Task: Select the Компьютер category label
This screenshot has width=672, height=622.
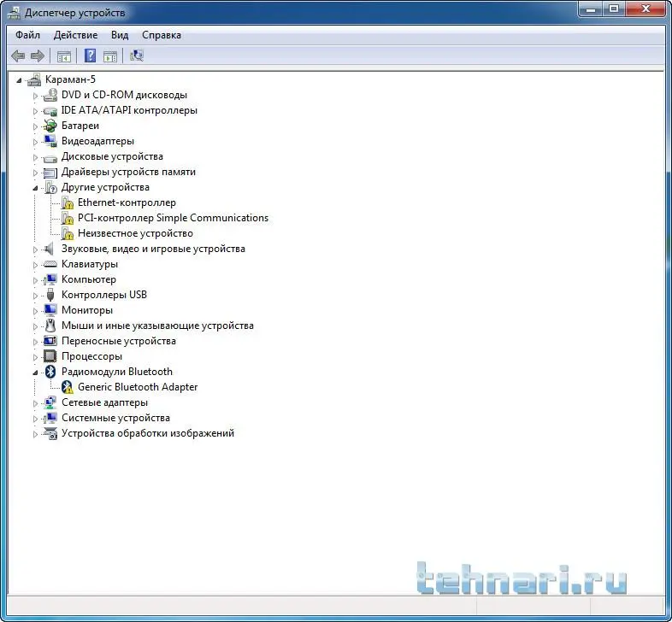Action: pyautogui.click(x=89, y=279)
